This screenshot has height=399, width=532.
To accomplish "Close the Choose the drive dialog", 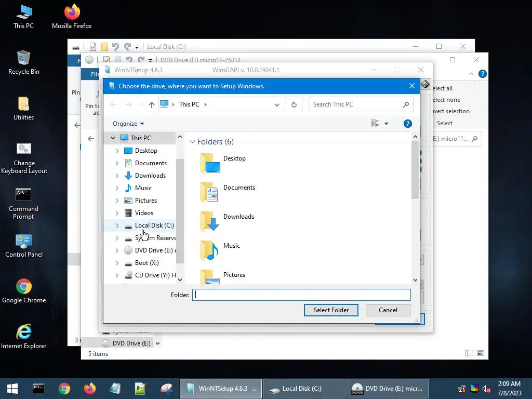I will point(412,86).
